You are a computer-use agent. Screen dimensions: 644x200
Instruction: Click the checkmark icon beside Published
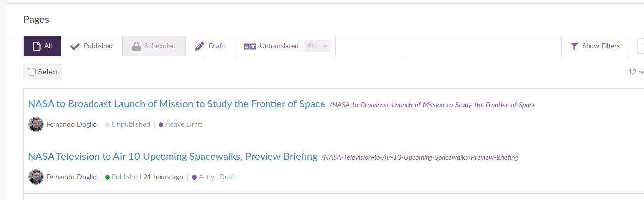[x=75, y=46]
